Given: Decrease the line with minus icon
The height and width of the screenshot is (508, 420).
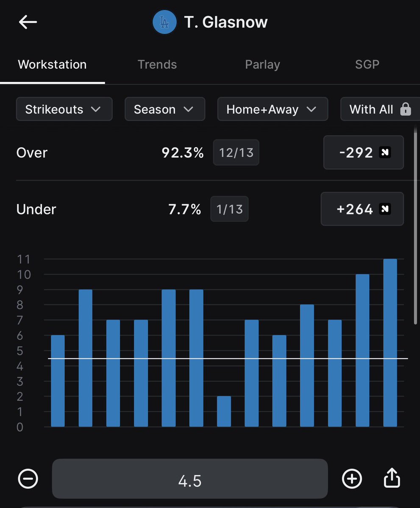Looking at the screenshot, I should point(28,478).
